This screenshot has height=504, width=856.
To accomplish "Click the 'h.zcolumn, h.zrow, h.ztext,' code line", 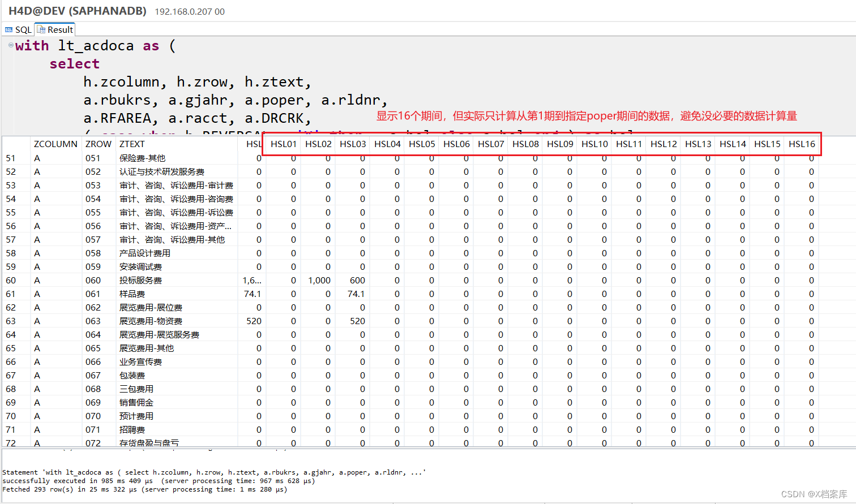I will click(197, 81).
